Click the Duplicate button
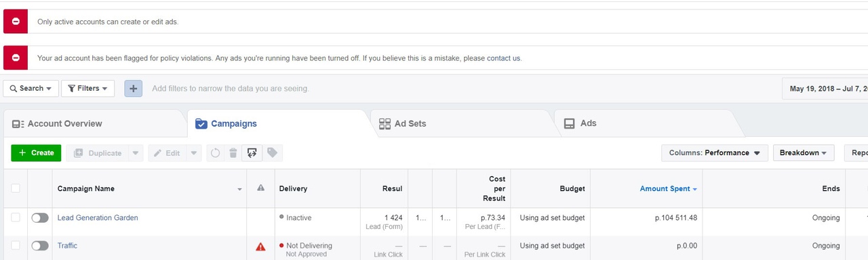Image resolution: width=868 pixels, height=260 pixels. pos(97,153)
